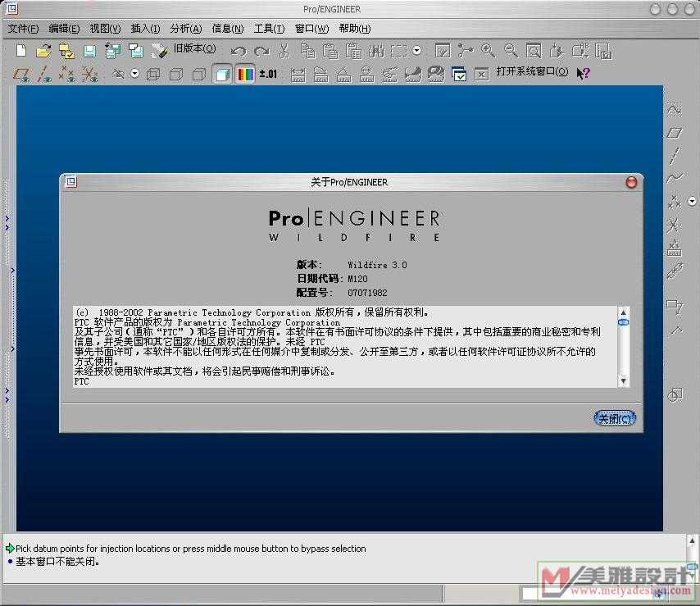Click the datum plane tool in right toolbar
This screenshot has width=700, height=606.
[x=675, y=133]
